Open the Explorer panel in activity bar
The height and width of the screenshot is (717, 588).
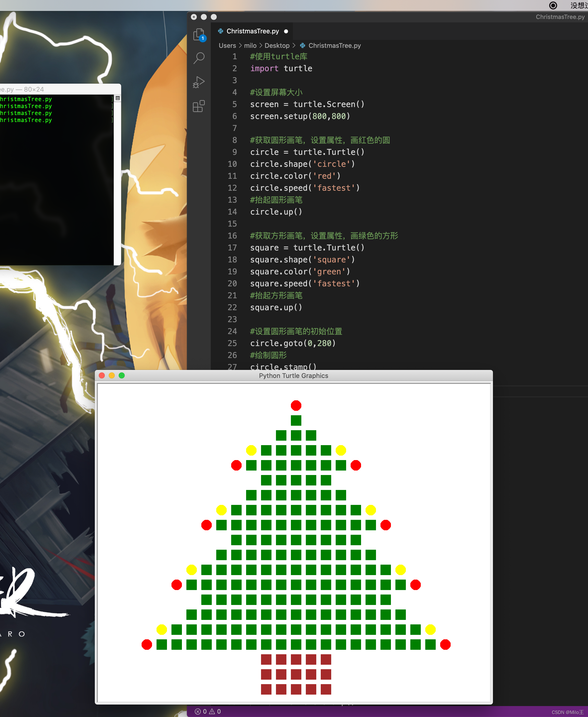tap(199, 34)
